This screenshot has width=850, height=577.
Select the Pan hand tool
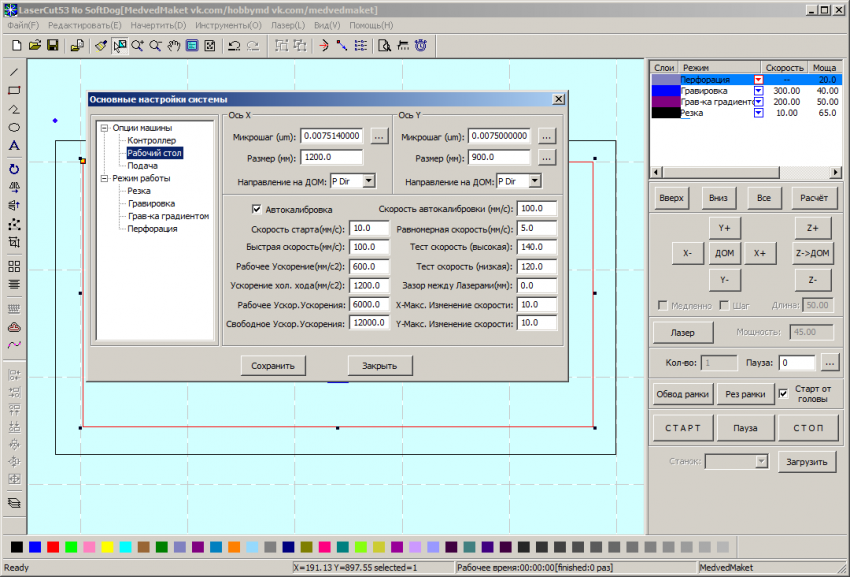[x=173, y=45]
